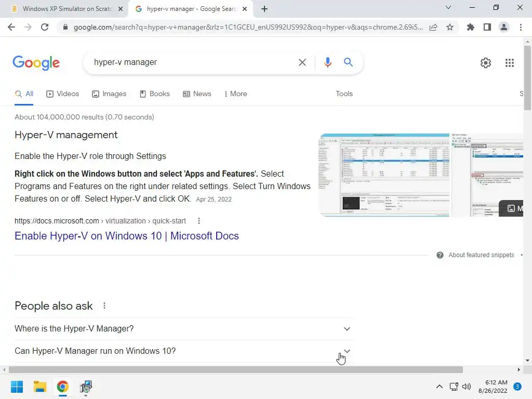Open the Chrome side panel
532x399 pixels.
487,27
